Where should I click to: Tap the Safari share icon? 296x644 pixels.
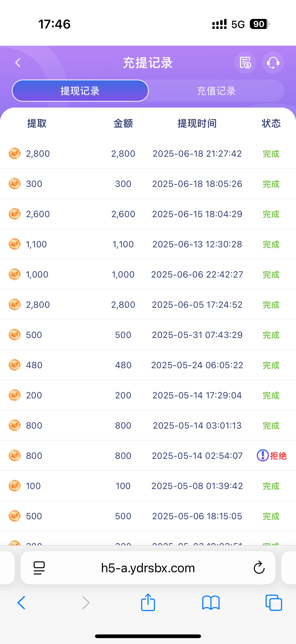(x=148, y=602)
